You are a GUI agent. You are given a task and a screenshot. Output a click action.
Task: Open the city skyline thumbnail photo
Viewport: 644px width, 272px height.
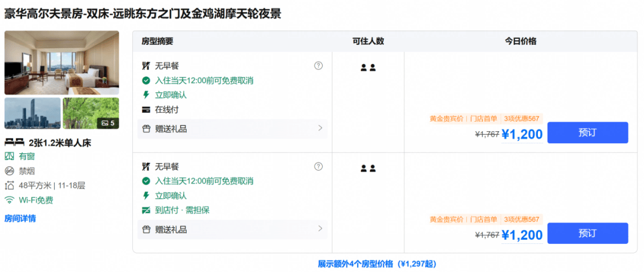[x=32, y=113]
